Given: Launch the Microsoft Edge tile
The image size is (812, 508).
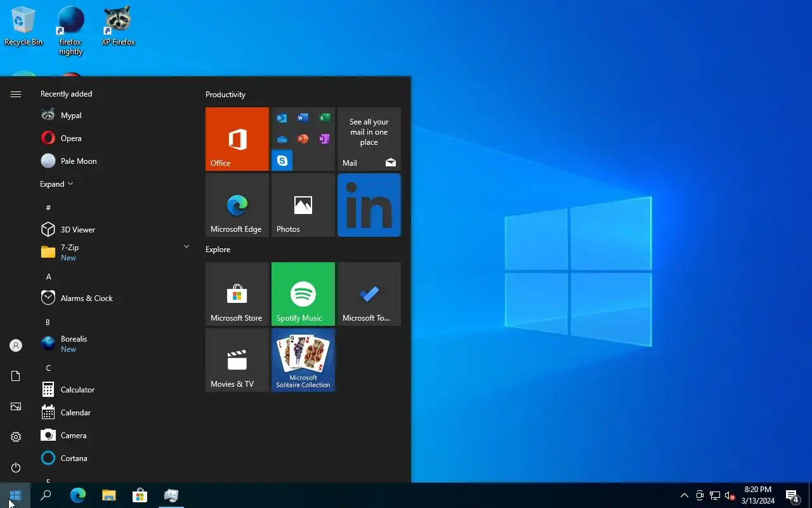Looking at the screenshot, I should [x=237, y=205].
